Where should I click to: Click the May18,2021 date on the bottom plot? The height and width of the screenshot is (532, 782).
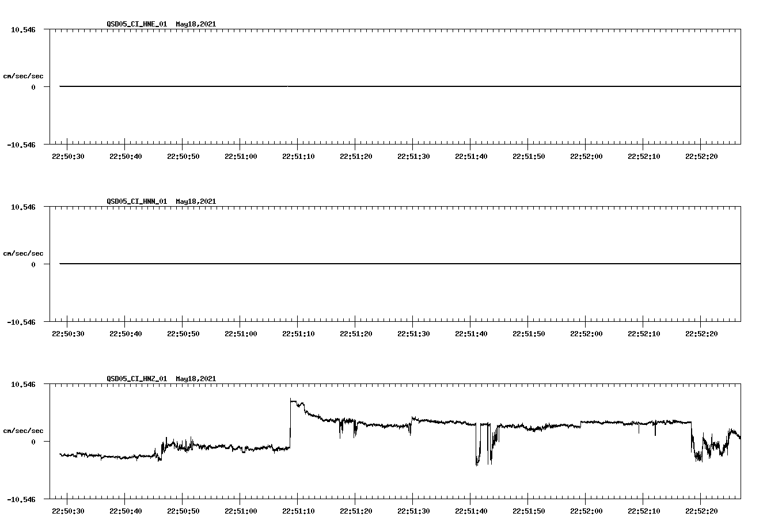point(195,378)
